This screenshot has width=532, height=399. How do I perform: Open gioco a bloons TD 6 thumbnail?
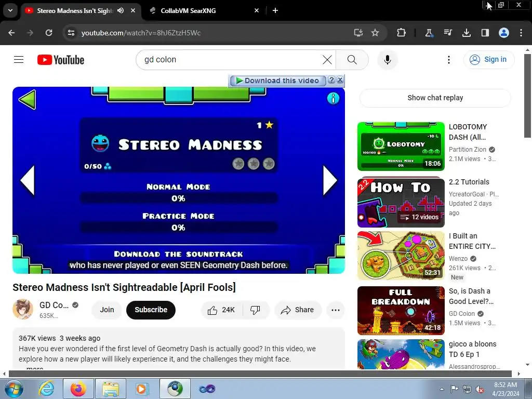tap(401, 355)
